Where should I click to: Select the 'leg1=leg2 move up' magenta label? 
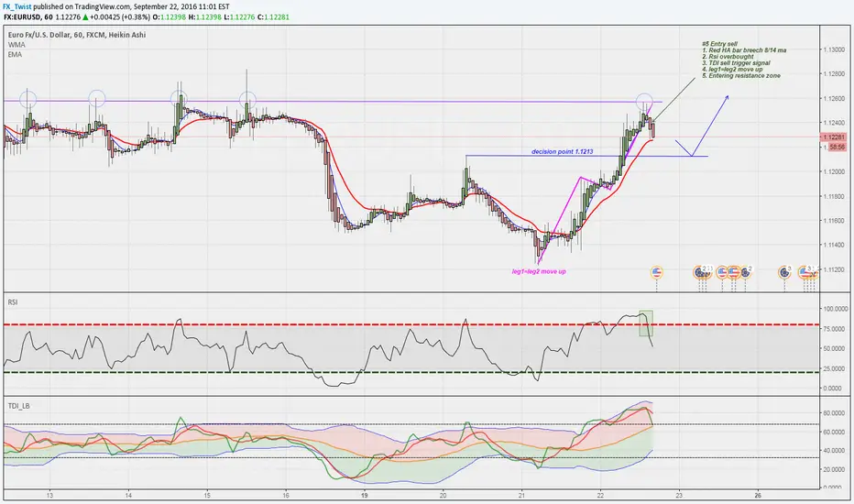539,271
